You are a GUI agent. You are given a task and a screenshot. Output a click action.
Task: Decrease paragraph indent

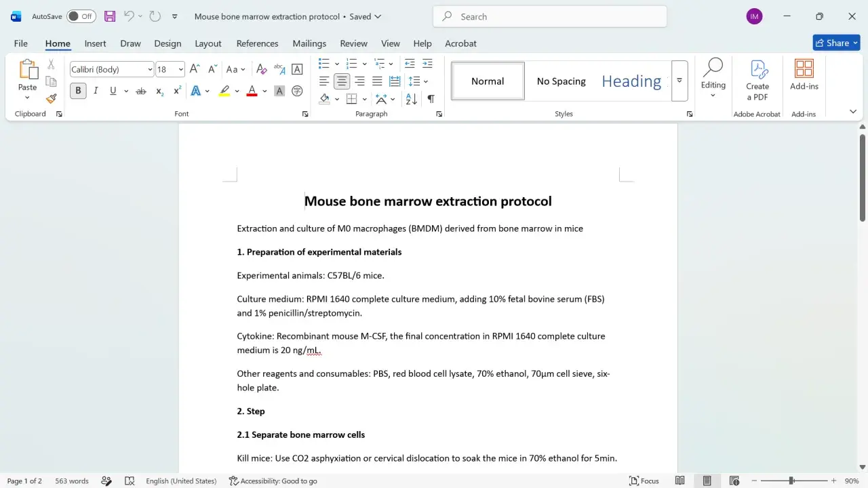(x=410, y=63)
